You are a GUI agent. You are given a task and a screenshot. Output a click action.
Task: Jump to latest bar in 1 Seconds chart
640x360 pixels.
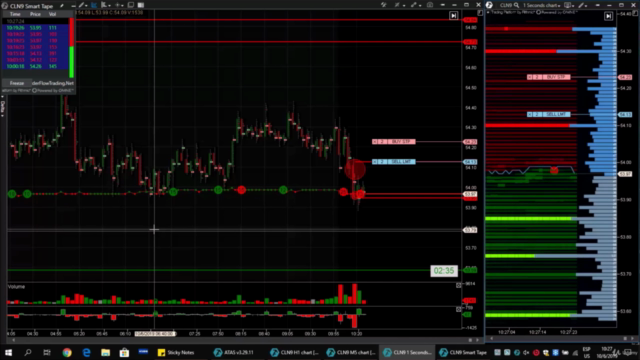click(608, 16)
